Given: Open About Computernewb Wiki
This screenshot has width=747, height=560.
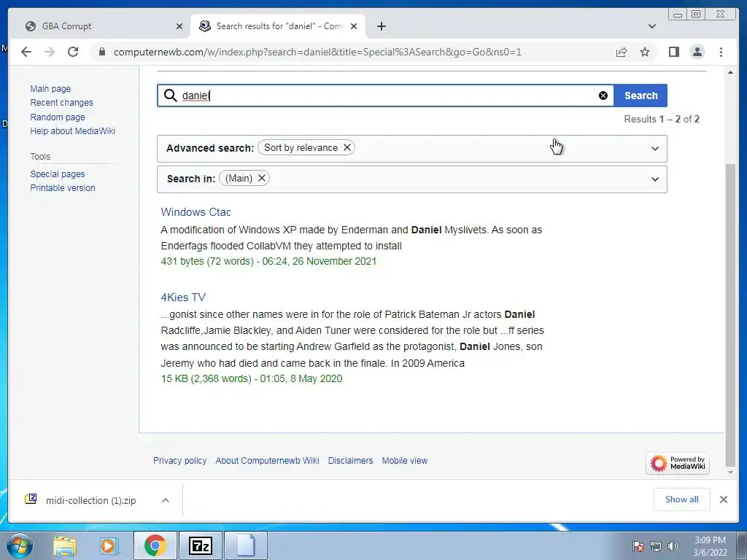Looking at the screenshot, I should click(x=267, y=461).
